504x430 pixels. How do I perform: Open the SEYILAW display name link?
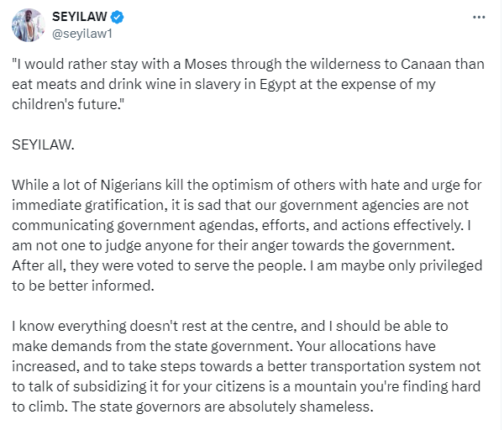pos(81,17)
